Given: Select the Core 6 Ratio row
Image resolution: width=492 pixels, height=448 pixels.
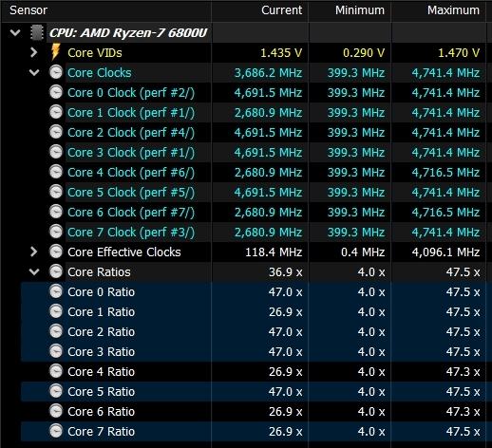Looking at the screenshot, I should (254, 412).
